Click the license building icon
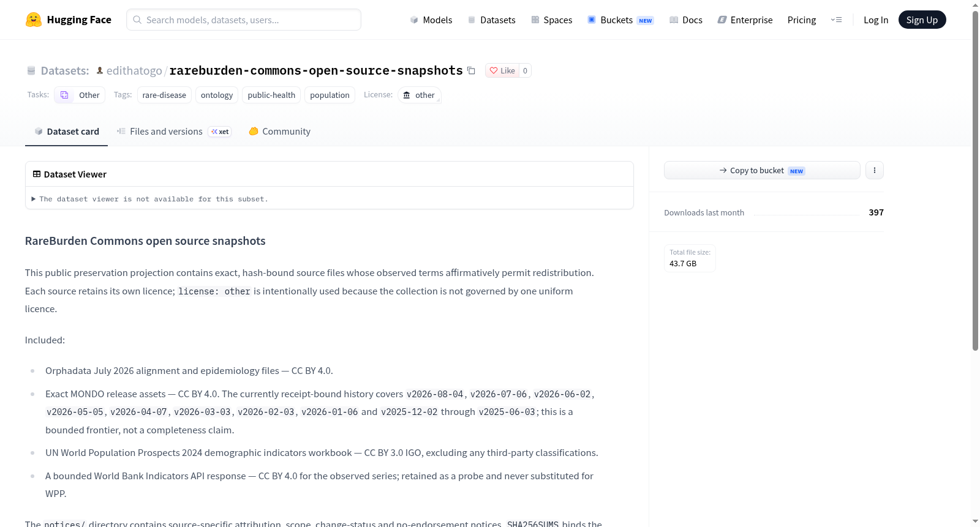The height and width of the screenshot is (527, 980). 407,95
